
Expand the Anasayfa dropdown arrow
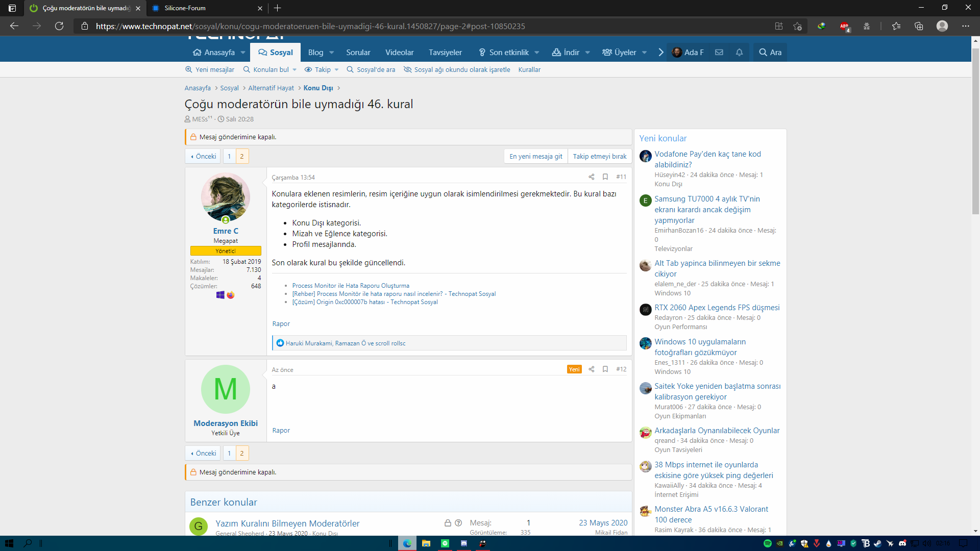(243, 53)
